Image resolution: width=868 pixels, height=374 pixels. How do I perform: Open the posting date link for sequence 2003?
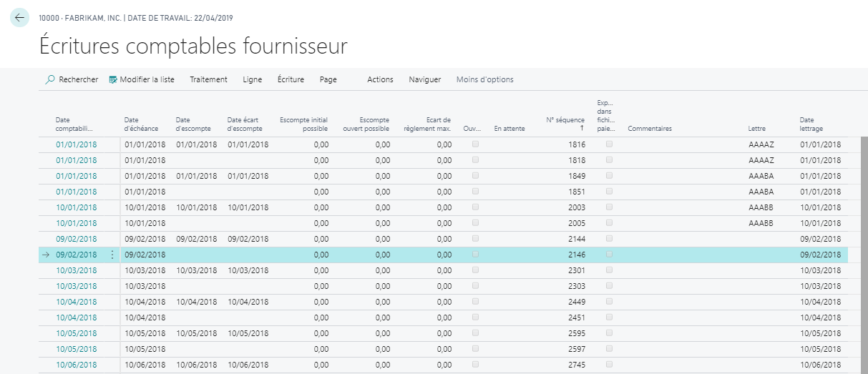(77, 207)
